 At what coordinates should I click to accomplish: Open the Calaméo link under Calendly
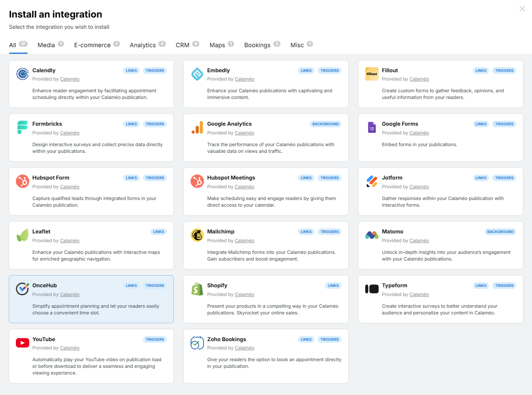(70, 79)
